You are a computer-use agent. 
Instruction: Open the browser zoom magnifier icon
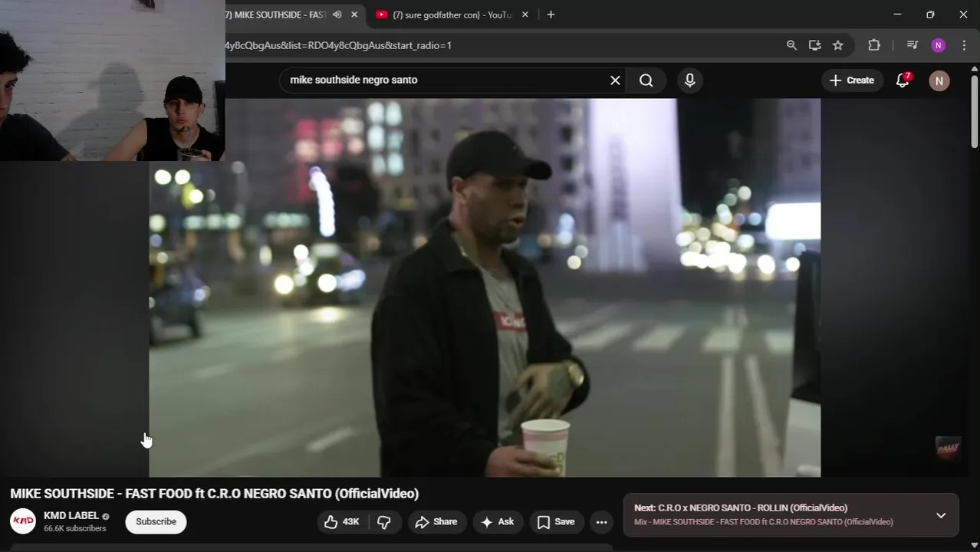(791, 45)
